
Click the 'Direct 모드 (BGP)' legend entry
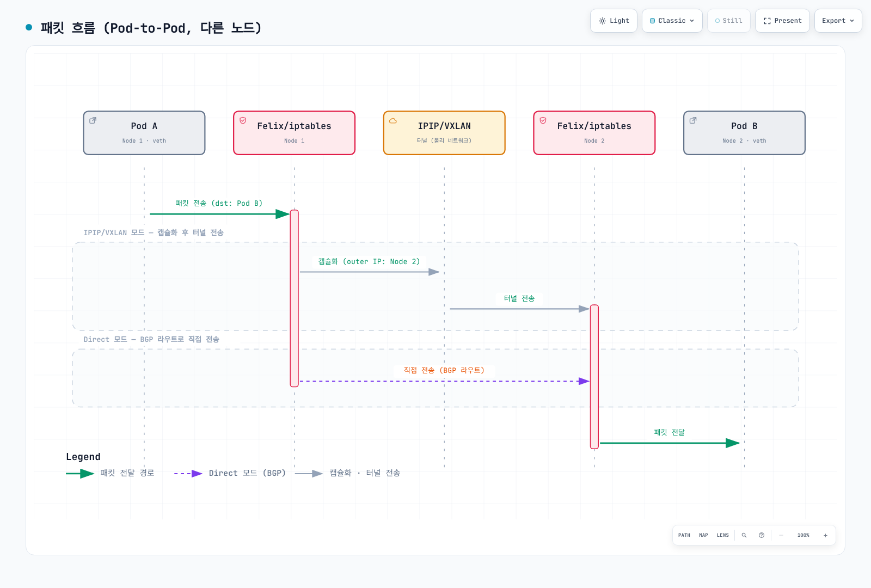coord(230,473)
